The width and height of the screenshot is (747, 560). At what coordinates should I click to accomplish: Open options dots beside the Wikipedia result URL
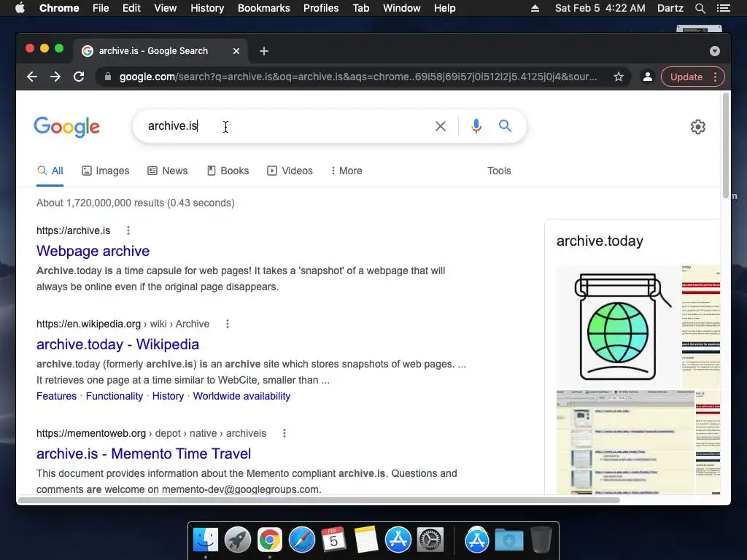tap(228, 324)
